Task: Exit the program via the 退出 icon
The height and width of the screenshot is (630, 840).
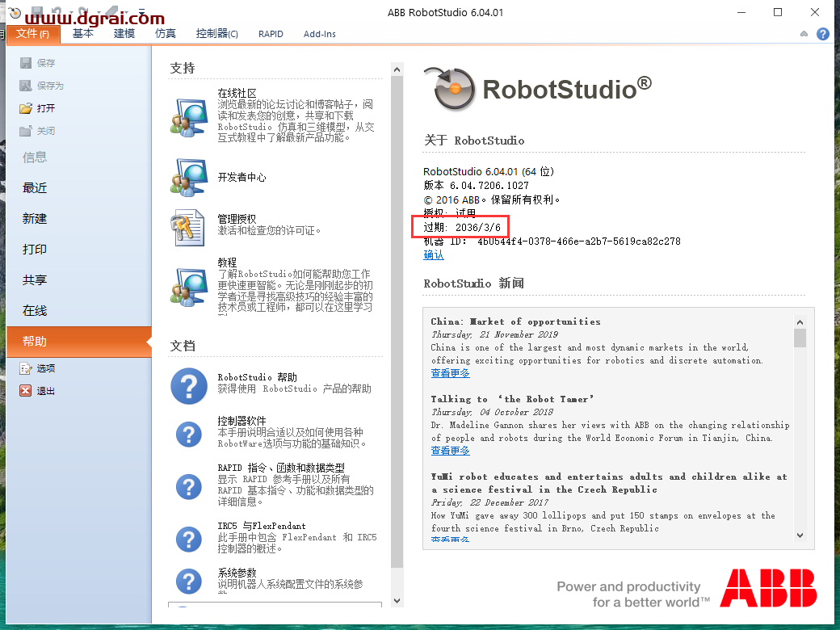Action: click(x=26, y=391)
